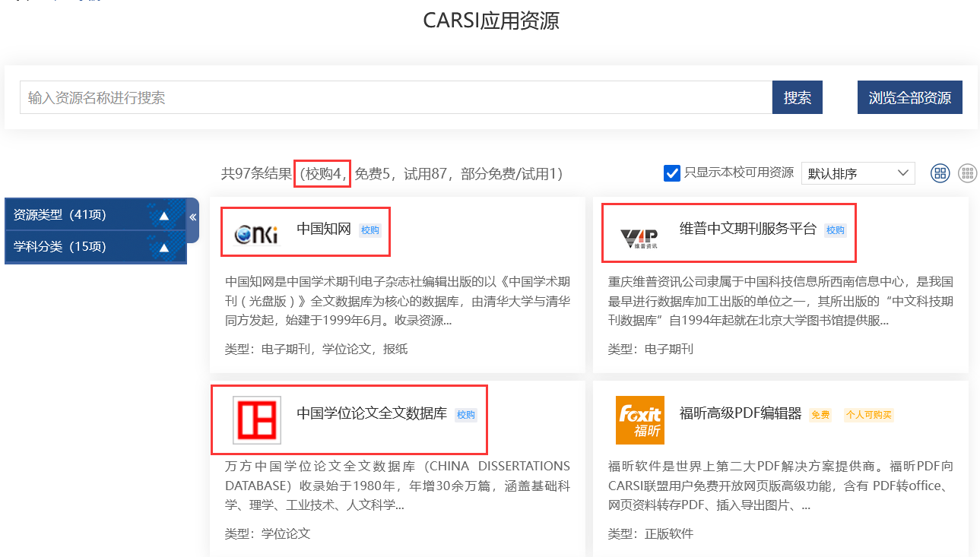Click the 福昕软件 description paragraph

pyautogui.click(x=781, y=486)
